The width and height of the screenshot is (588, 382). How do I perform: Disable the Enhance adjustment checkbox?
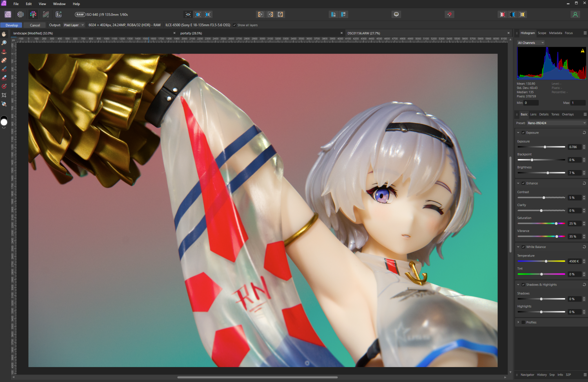[x=523, y=183]
